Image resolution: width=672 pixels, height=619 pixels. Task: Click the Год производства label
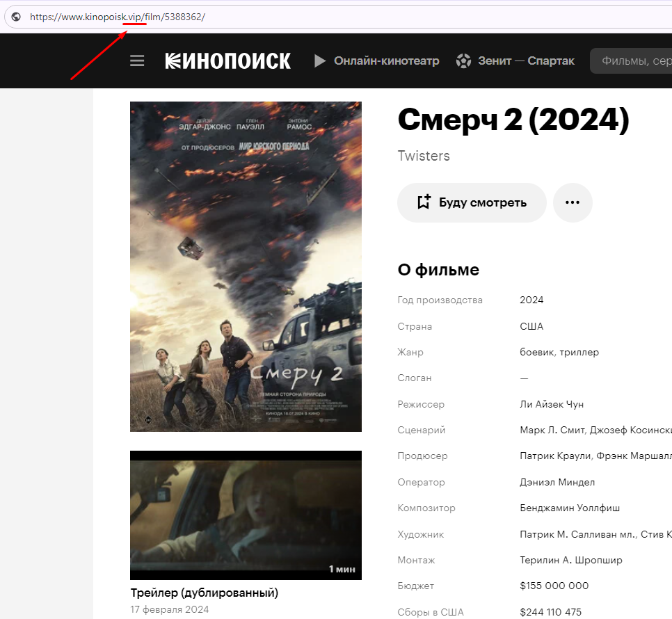(440, 300)
